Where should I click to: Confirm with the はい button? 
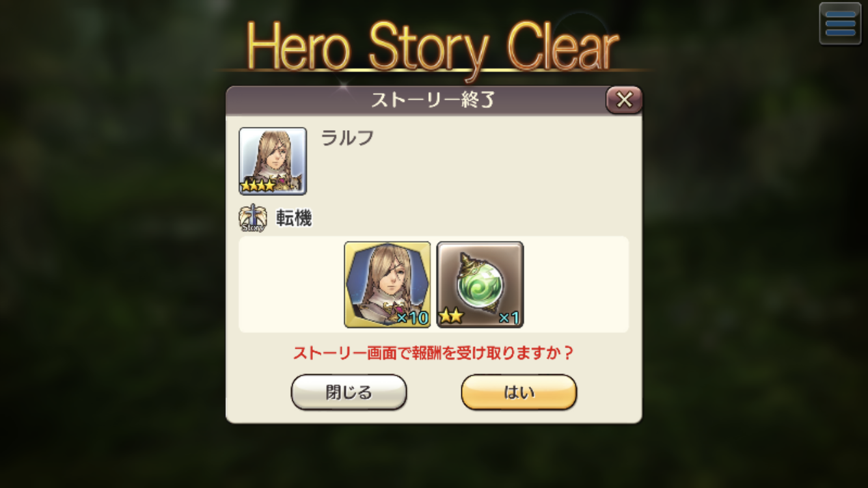519,392
